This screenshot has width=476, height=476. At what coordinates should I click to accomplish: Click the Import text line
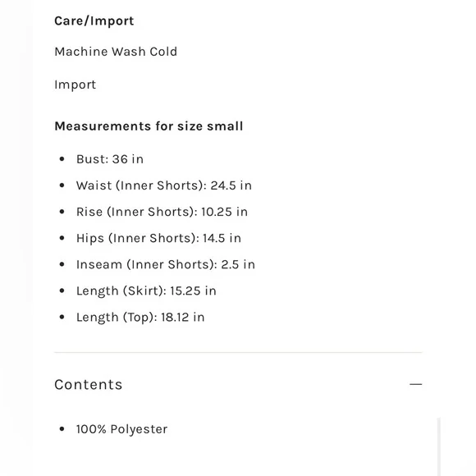click(x=75, y=85)
